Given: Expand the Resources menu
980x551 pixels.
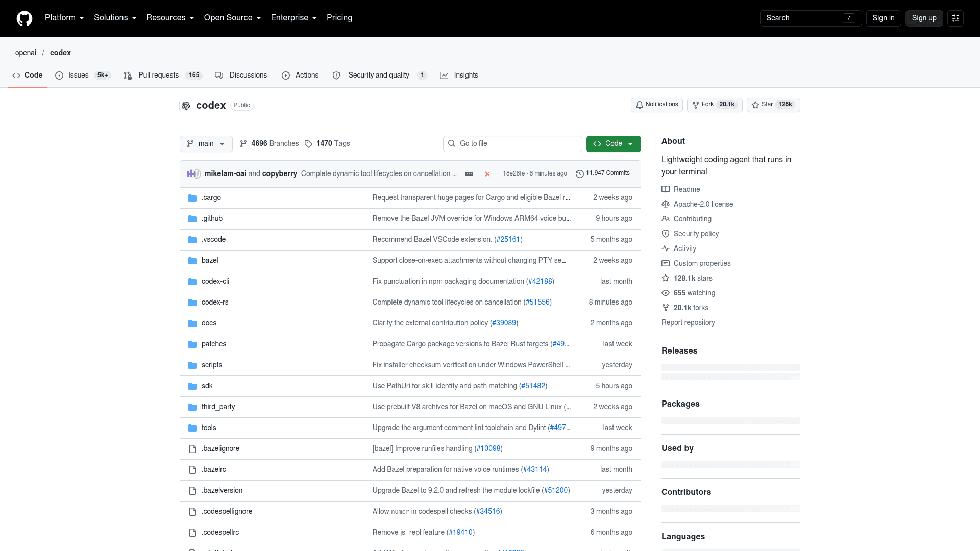Looking at the screenshot, I should [x=170, y=18].
